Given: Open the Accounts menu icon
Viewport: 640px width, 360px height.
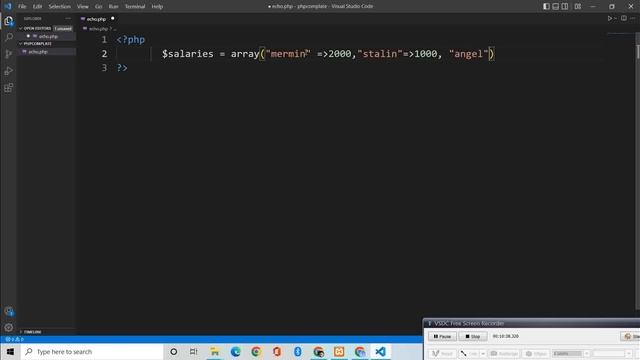Looking at the screenshot, I should pyautogui.click(x=9, y=311).
